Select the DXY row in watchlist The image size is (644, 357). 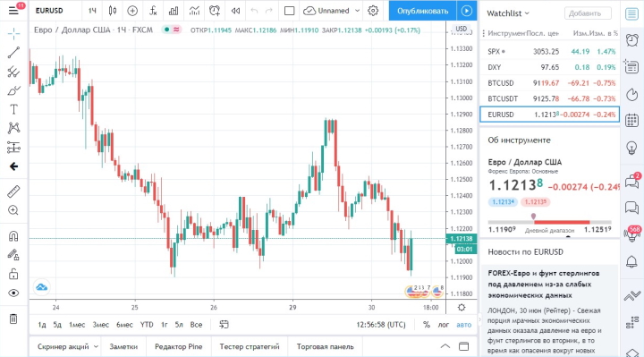549,67
